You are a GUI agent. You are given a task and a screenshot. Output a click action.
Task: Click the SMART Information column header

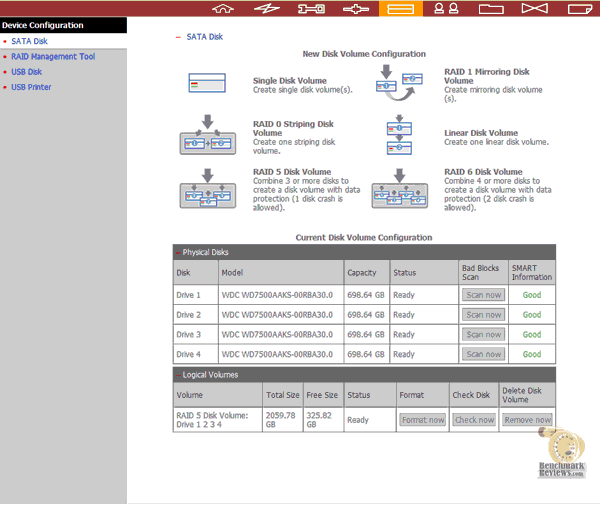coord(532,272)
